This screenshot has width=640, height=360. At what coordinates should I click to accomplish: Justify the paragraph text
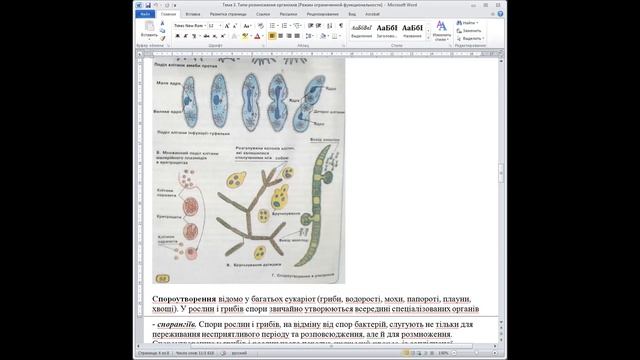(297, 36)
